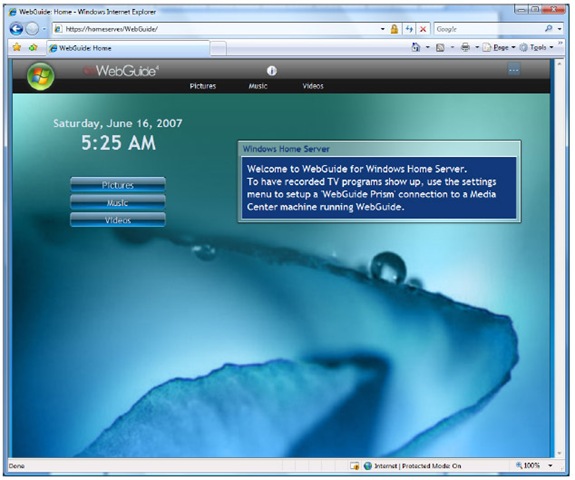Open Videos in the top navigation bar

point(313,86)
